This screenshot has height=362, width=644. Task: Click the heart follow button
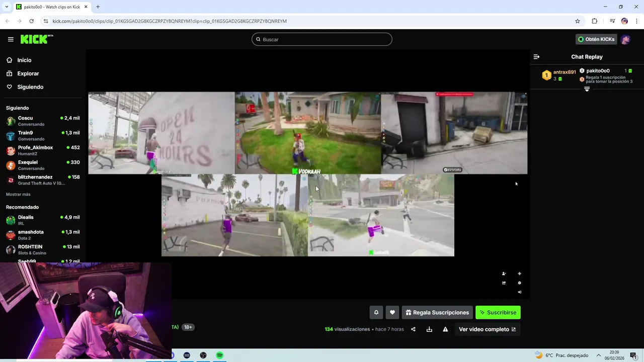[x=392, y=312]
